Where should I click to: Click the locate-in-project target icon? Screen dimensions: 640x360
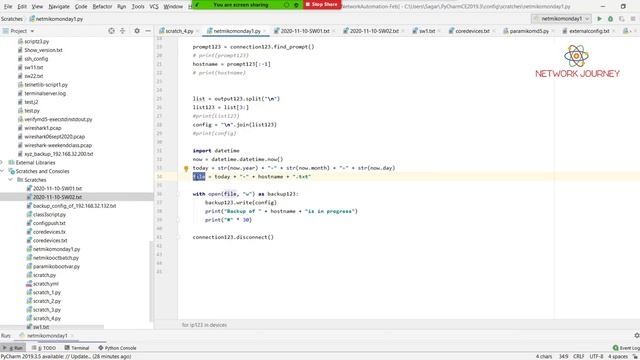click(111, 31)
